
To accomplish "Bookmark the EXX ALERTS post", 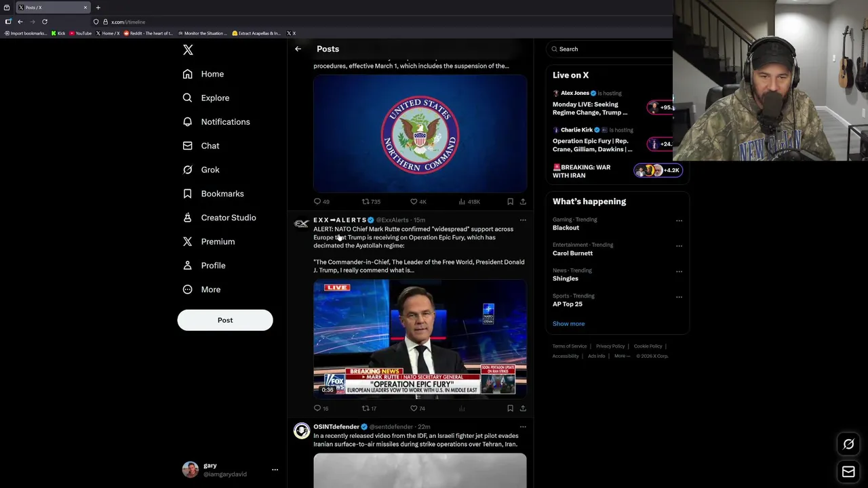I will (510, 408).
